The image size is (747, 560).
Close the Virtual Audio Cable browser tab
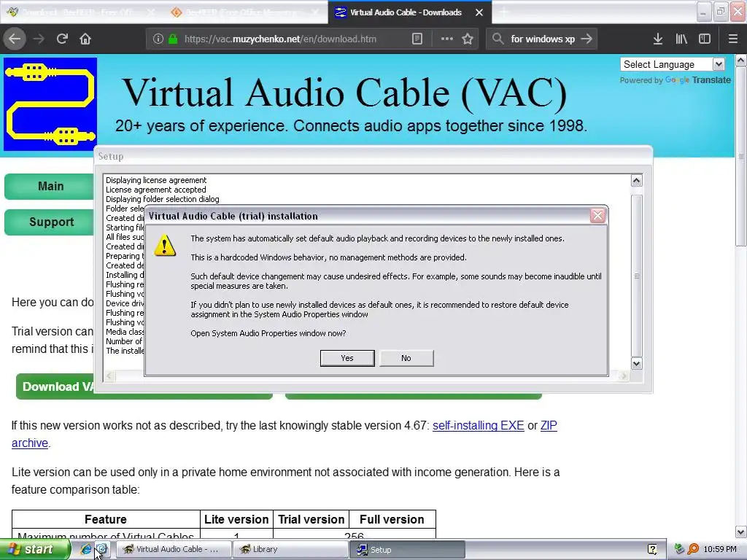[479, 12]
